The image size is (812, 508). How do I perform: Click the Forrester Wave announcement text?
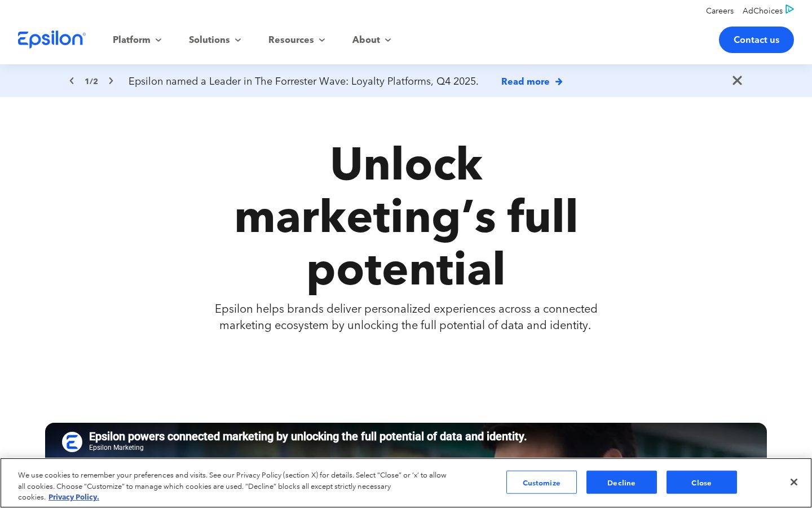tap(303, 81)
